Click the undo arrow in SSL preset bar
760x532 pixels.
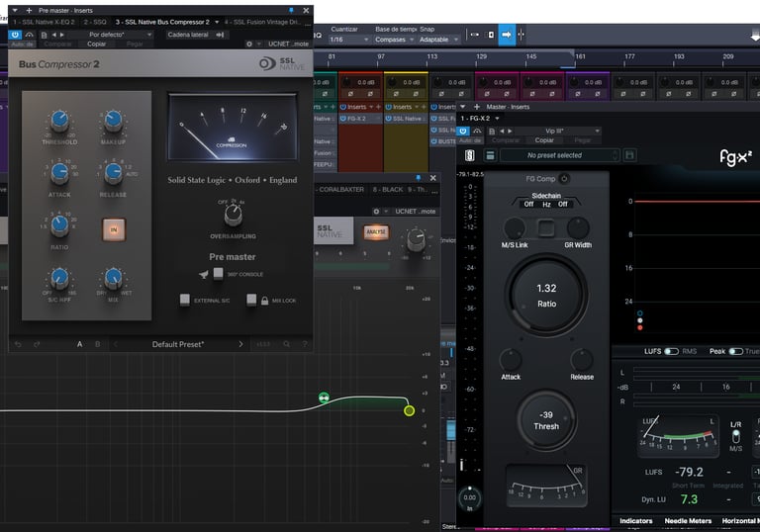tap(18, 344)
